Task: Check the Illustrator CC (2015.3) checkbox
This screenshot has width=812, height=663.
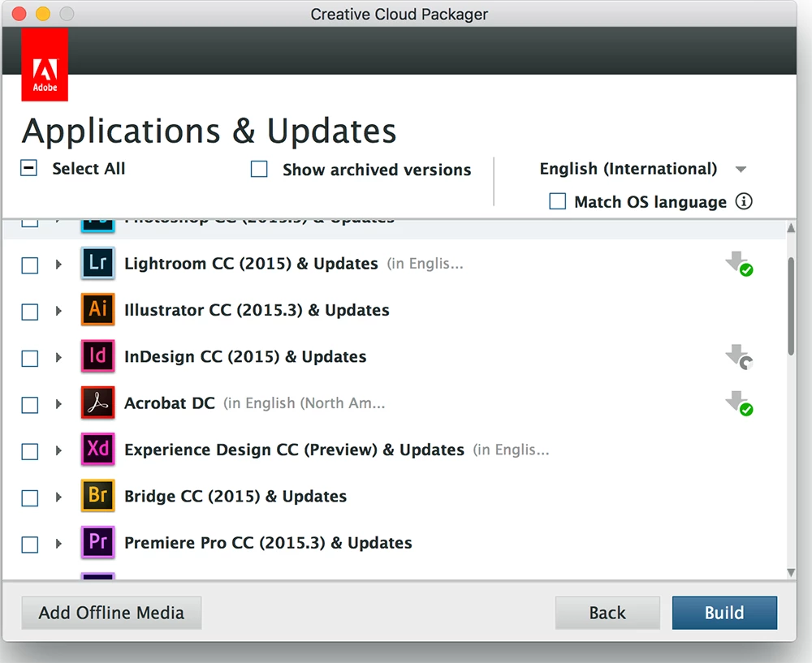Action: tap(29, 312)
